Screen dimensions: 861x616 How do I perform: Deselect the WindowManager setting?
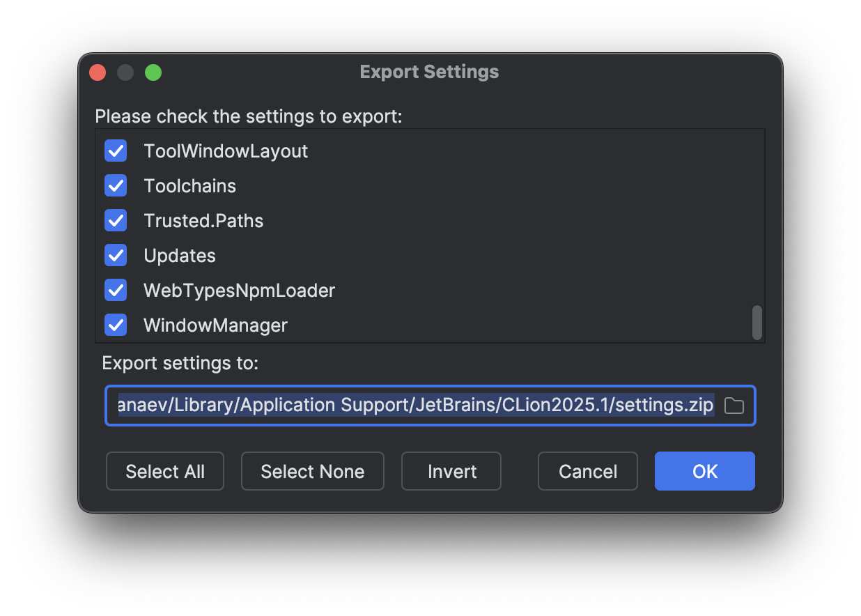[116, 325]
